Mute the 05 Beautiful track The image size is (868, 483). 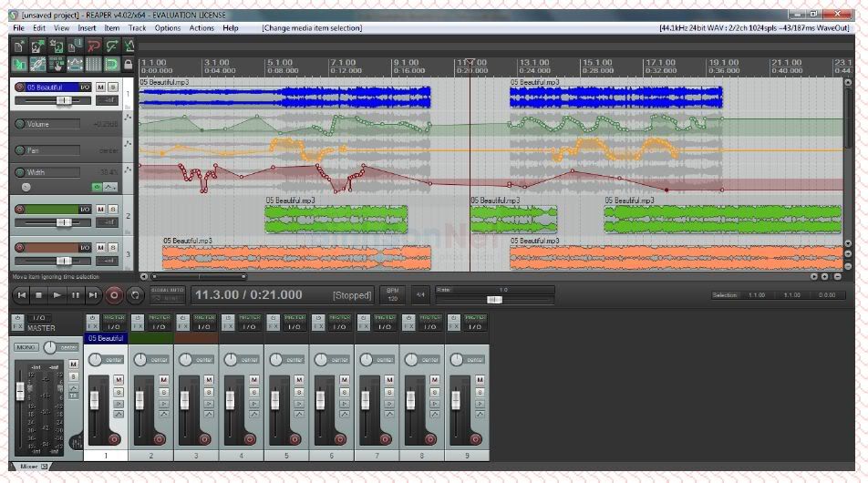[x=100, y=87]
